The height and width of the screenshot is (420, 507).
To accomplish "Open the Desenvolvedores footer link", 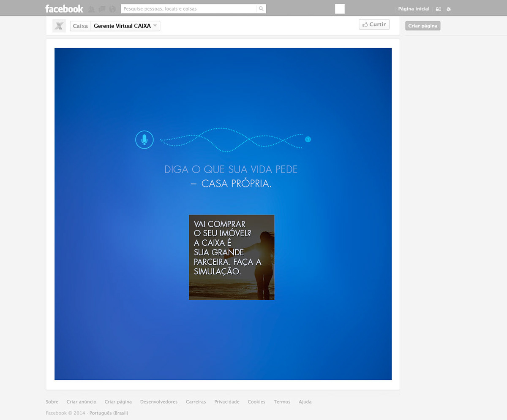I will pyautogui.click(x=159, y=402).
